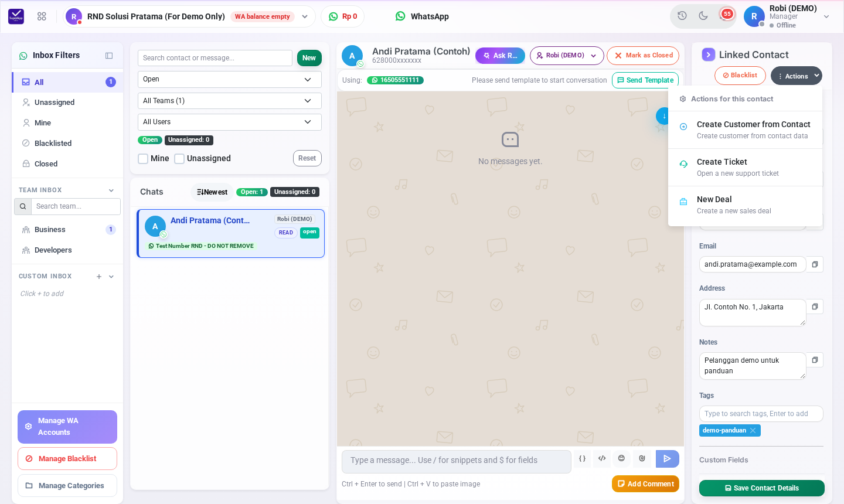Screen dimensions: 844x504
Task: Attach a file using the paperclip icon
Action: [642, 459]
